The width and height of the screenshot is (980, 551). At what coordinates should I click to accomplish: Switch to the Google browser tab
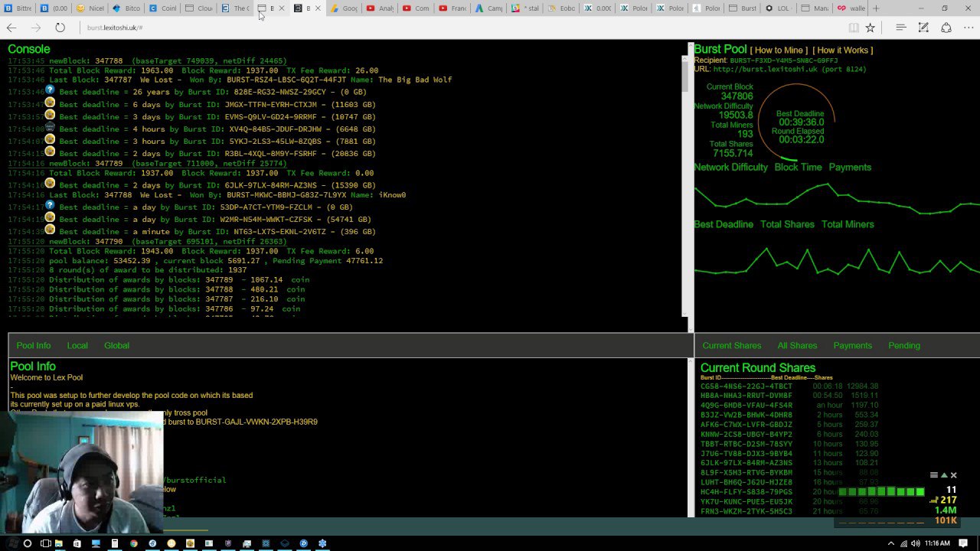coord(345,8)
